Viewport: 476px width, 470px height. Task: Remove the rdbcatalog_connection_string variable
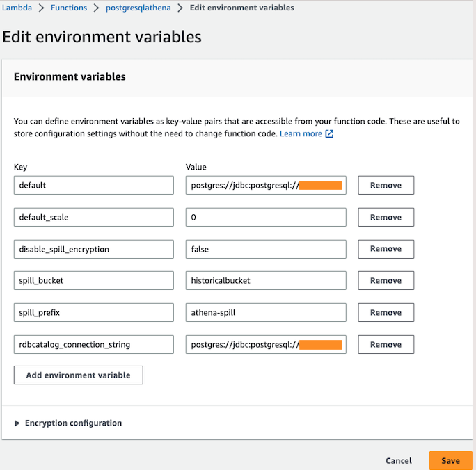(386, 345)
